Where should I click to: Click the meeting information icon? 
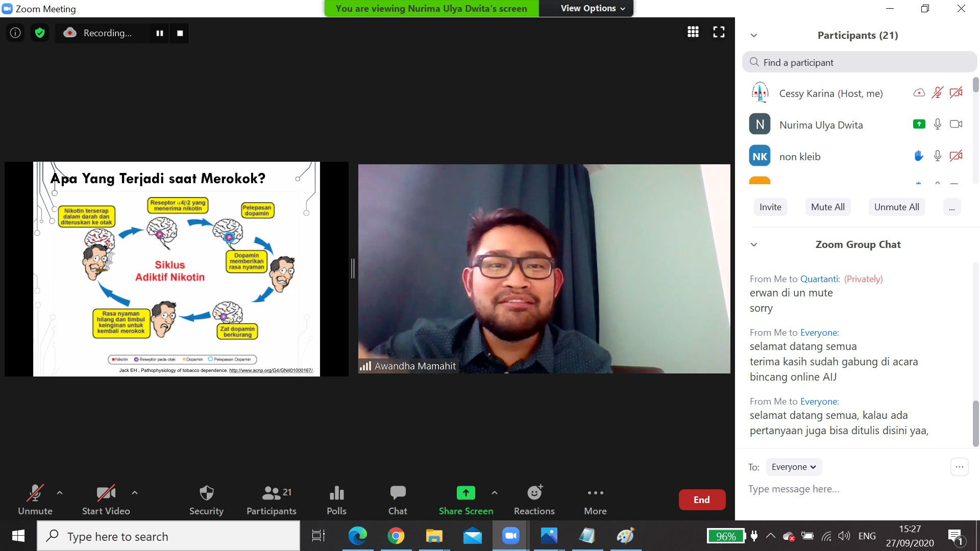(15, 33)
